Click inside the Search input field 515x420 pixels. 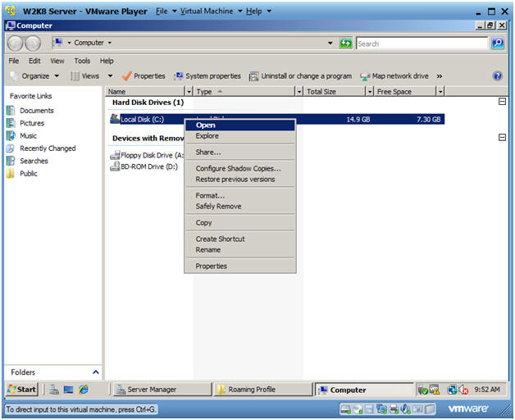(422, 43)
